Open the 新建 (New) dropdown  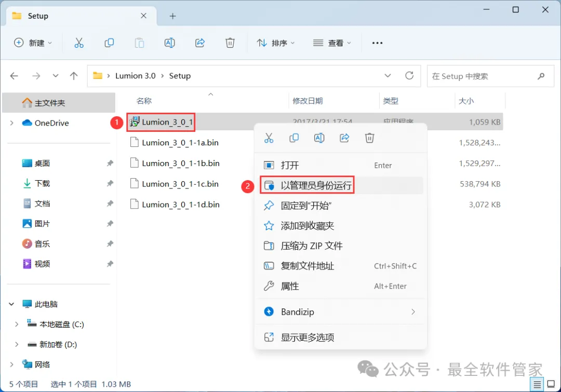click(x=33, y=43)
